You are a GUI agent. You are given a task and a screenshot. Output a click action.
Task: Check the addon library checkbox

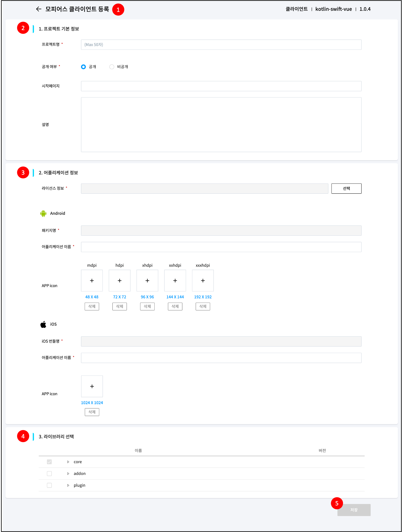point(49,474)
